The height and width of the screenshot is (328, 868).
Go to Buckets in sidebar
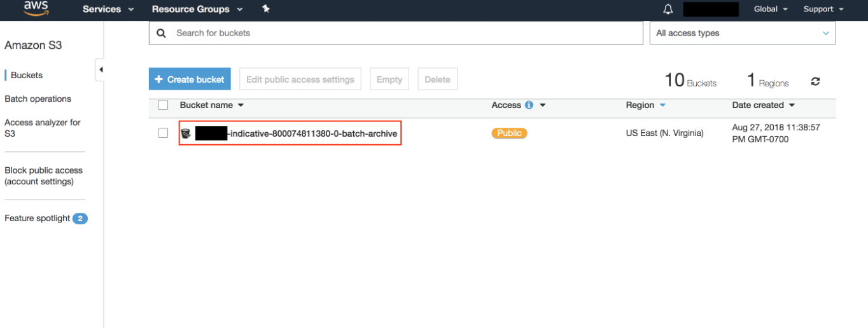(x=27, y=75)
